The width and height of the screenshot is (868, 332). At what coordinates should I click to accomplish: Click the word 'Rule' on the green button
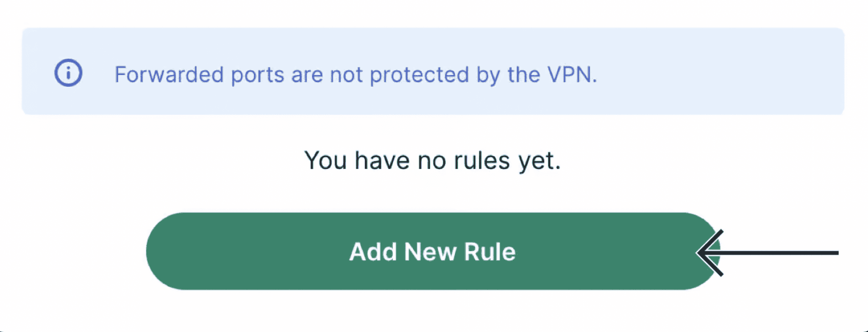point(490,252)
